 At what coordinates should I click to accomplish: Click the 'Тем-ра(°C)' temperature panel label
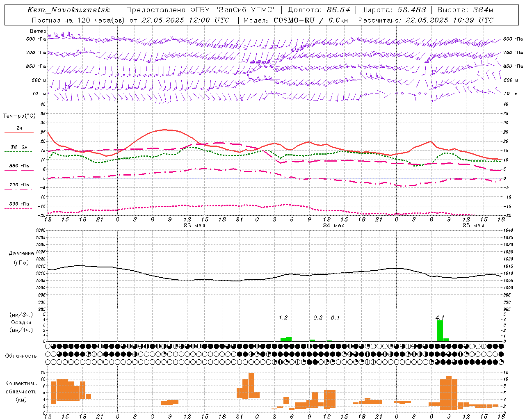tap(19, 116)
